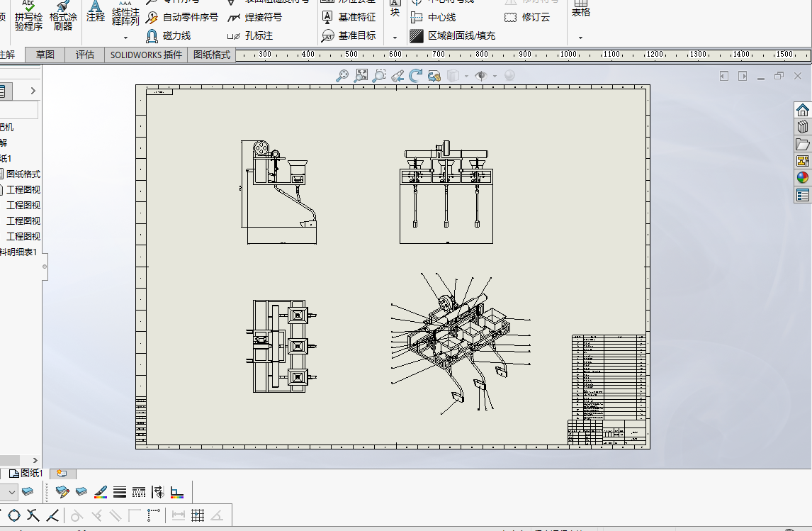Apply 区域剖面线/填充 area hatch

pos(453,35)
